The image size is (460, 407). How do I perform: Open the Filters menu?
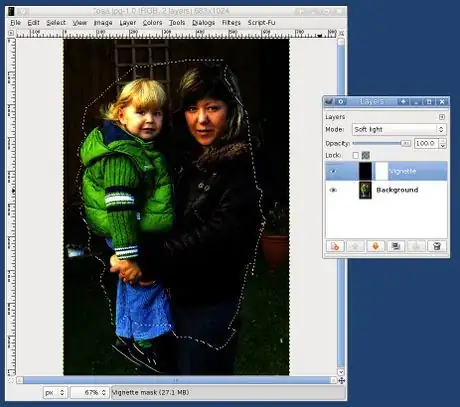pos(231,23)
